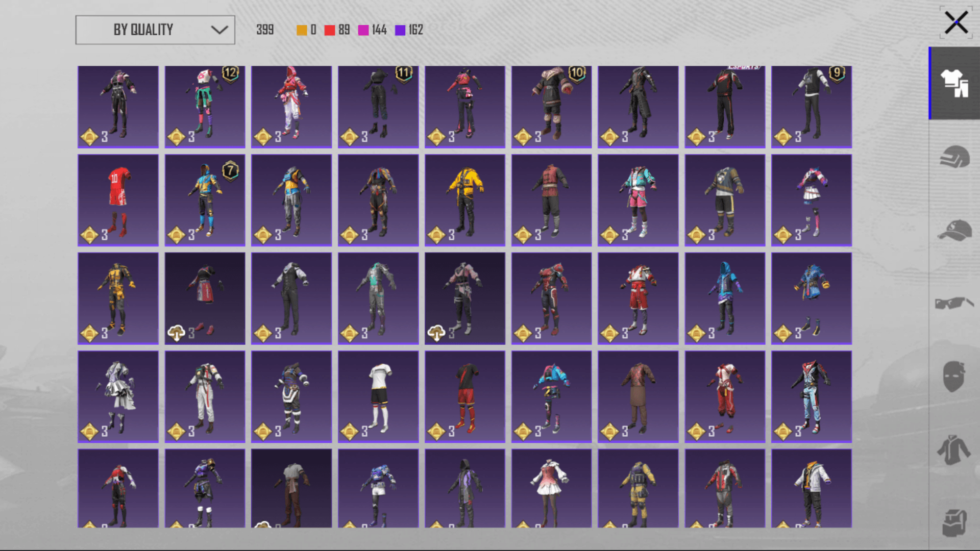
Task: Select the yellow-black armored suit outfit
Action: (118, 298)
